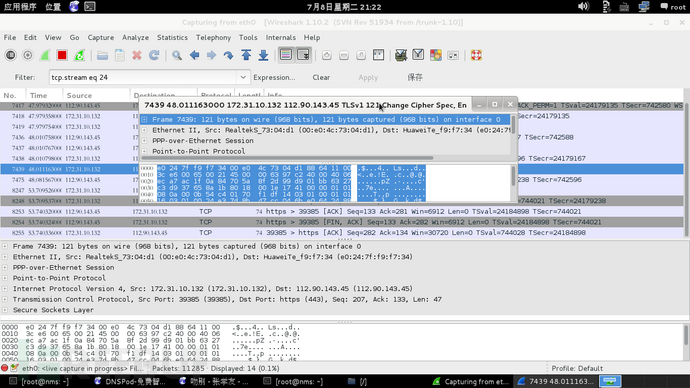The height and width of the screenshot is (388, 690).
Task: Click the Profile: Default status entry
Action: pos(577,369)
